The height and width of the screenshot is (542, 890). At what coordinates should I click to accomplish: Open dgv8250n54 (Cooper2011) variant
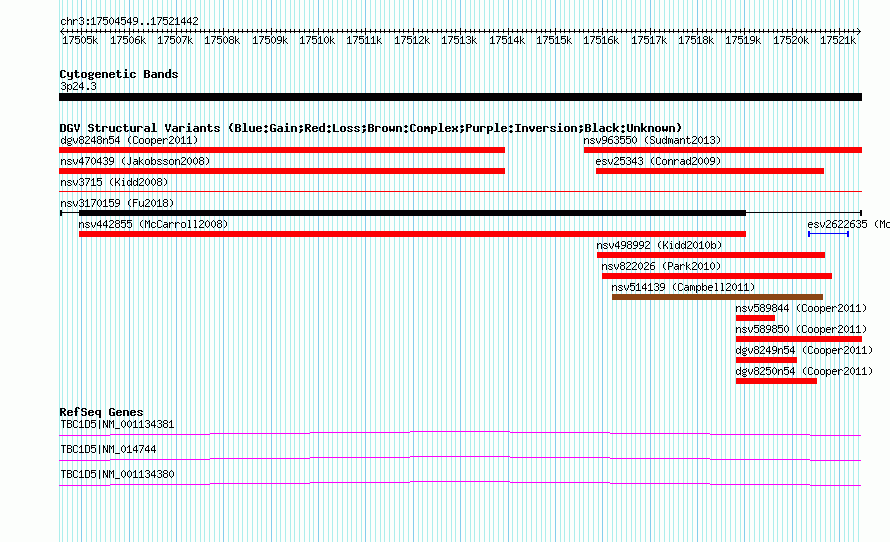point(804,371)
